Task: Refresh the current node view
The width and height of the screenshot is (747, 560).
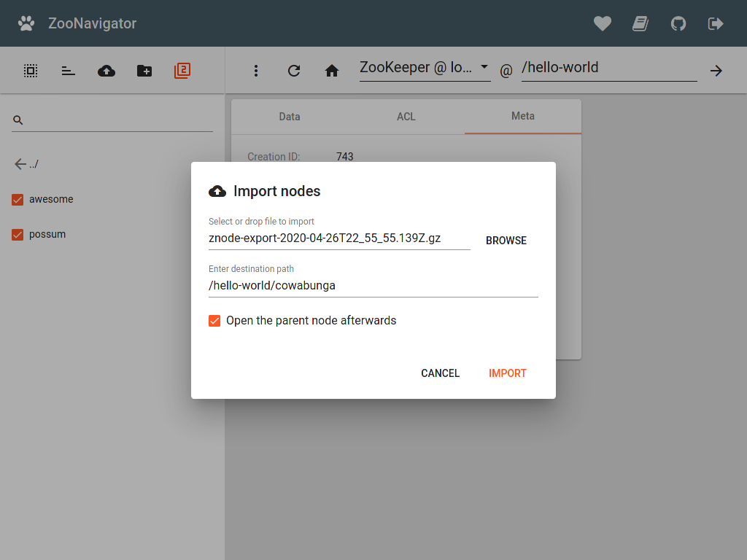Action: (294, 71)
